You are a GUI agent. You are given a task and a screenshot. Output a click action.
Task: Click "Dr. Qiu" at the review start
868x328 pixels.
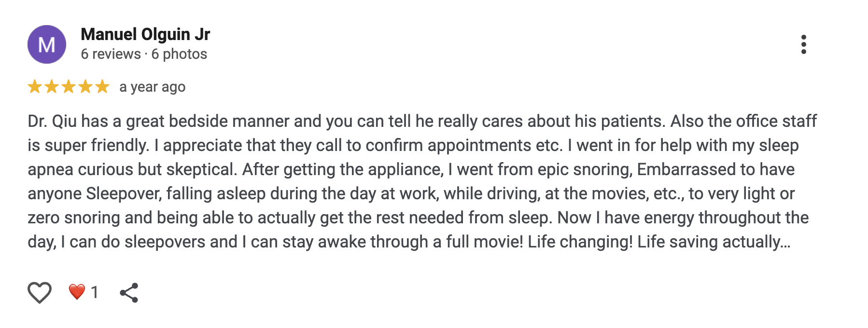click(52, 121)
